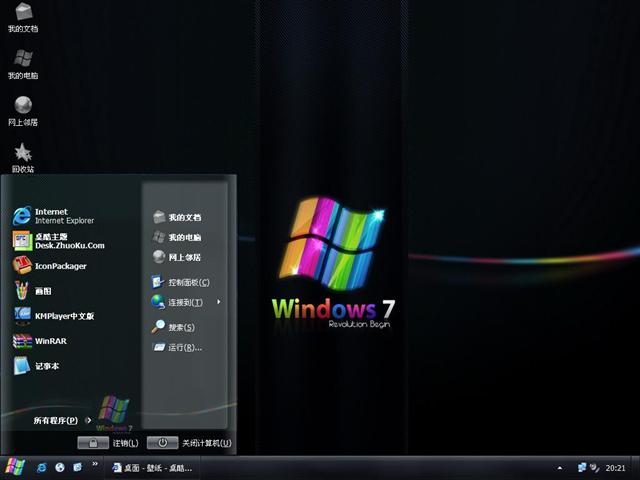Viewport: 640px width, 480px height.
Task: Expand quick launch overflow chevron
Action: [95, 464]
